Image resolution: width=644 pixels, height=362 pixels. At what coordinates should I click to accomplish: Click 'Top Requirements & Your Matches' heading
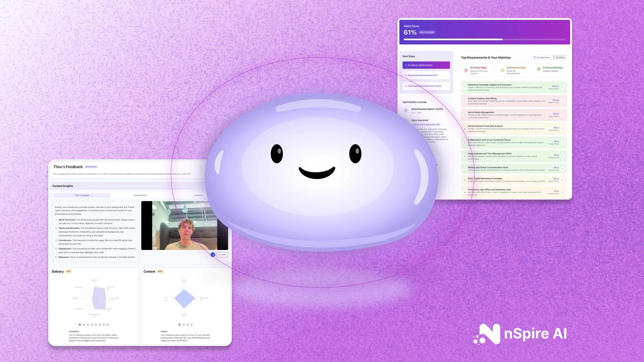tap(486, 57)
